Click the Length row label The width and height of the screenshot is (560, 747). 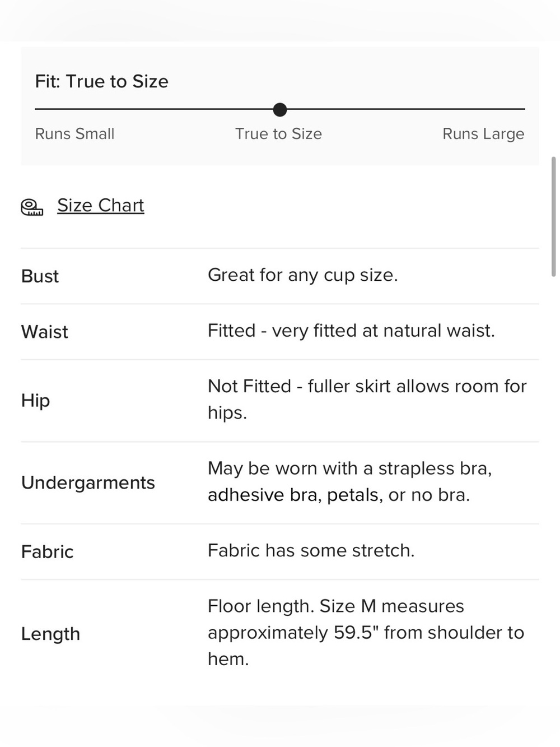pos(50,634)
